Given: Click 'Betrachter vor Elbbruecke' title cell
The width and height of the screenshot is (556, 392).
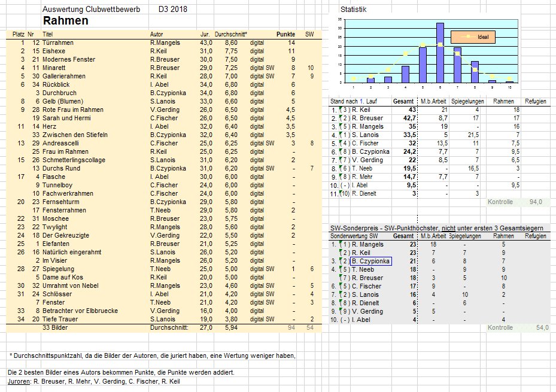Looking at the screenshot, I should [80, 311].
